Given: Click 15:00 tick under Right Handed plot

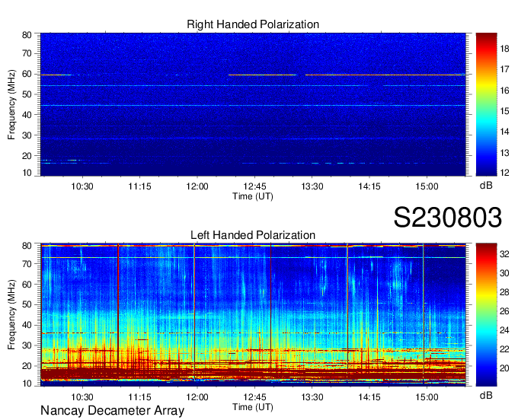Looking at the screenshot, I should pos(427,186).
